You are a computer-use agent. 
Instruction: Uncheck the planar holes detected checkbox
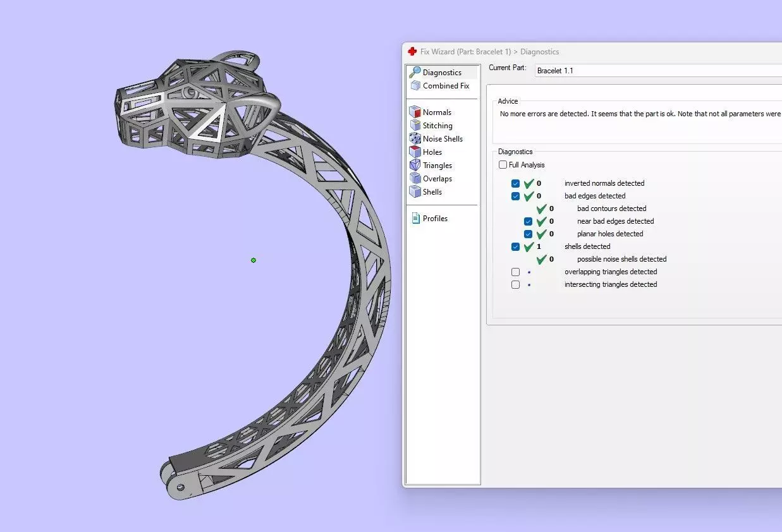528,234
